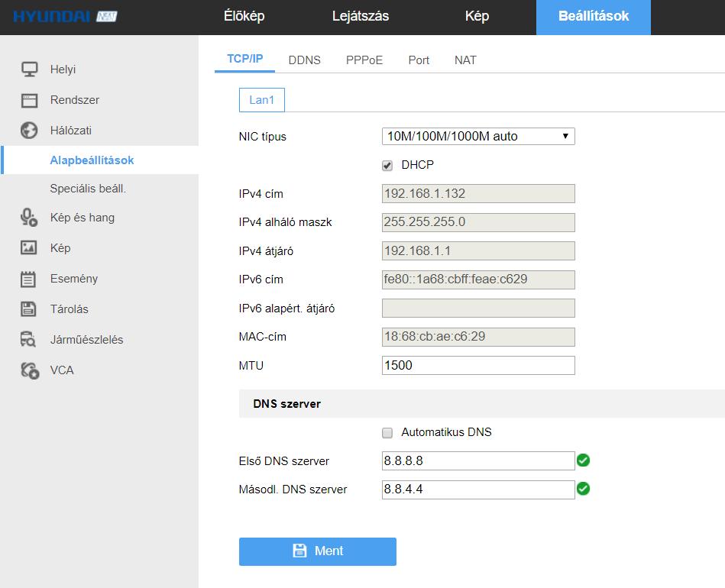Collapse the Hálózati section in sidebar
The width and height of the screenshot is (725, 588).
click(71, 131)
